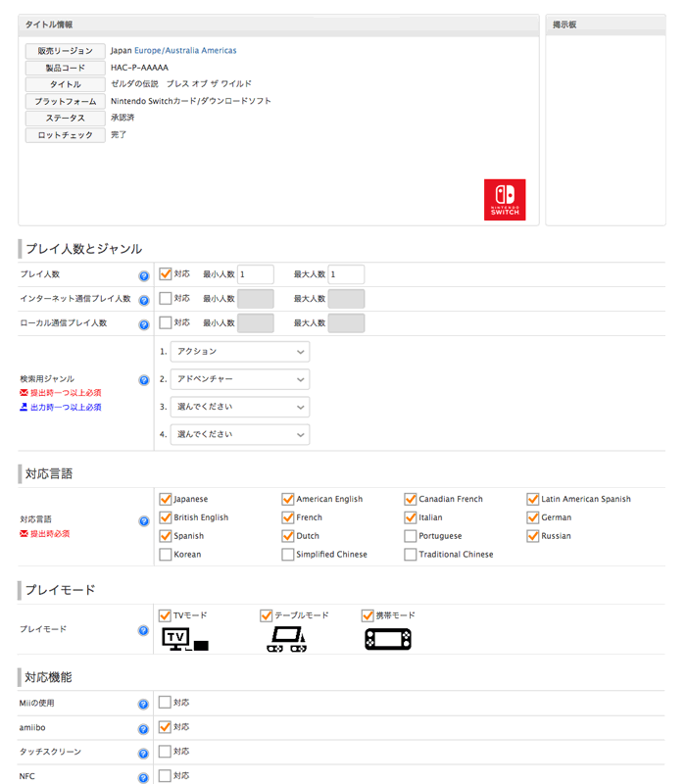
Task: Click help icon beside 対応言語
Action: tap(144, 521)
